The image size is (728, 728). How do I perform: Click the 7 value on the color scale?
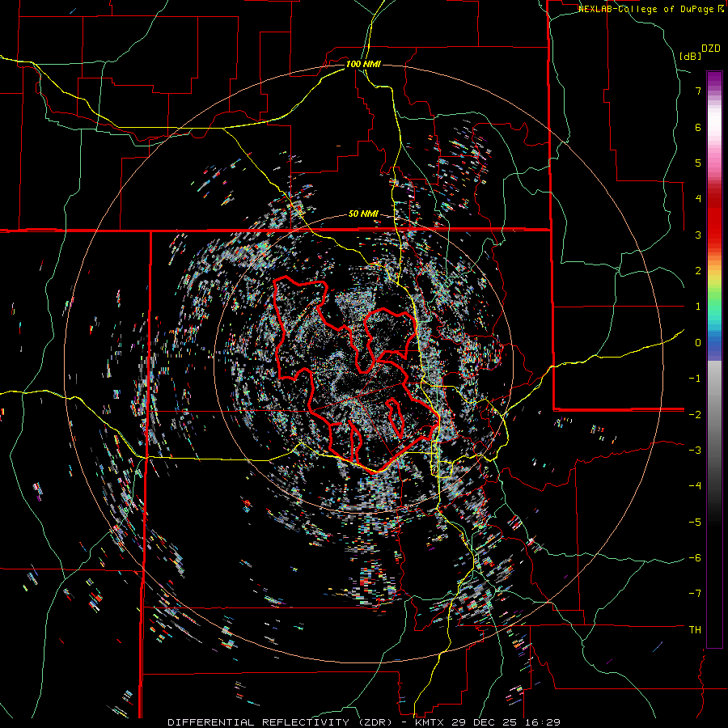(698, 91)
